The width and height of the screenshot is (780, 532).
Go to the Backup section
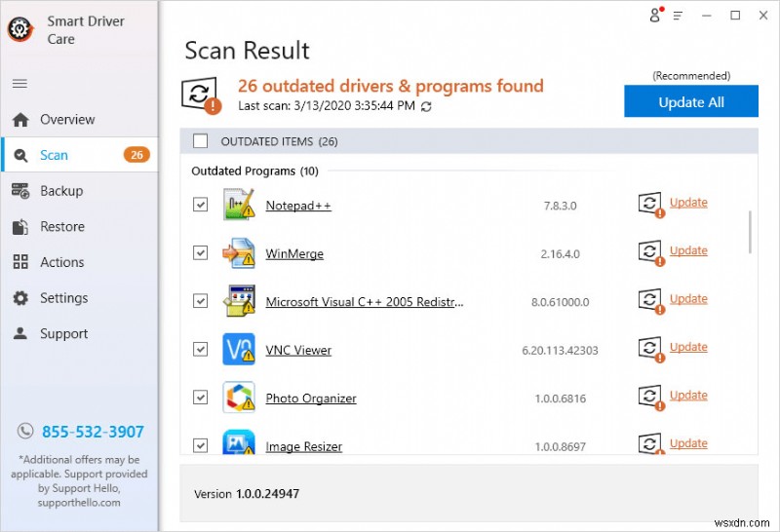[x=80, y=191]
